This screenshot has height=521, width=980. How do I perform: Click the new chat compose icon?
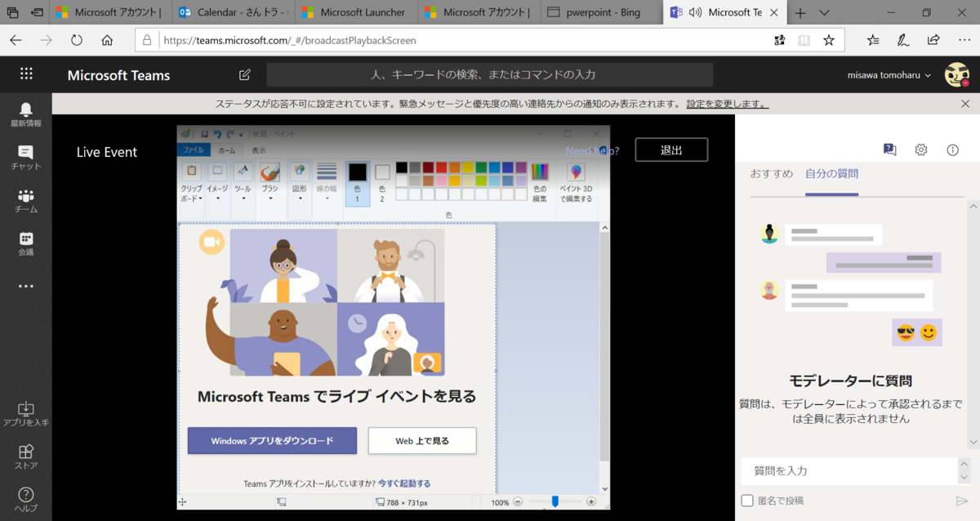point(244,75)
